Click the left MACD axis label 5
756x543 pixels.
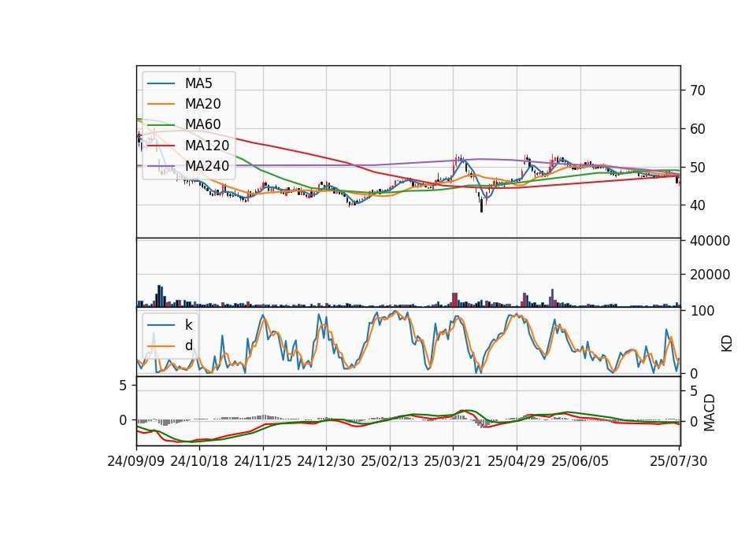coord(123,386)
